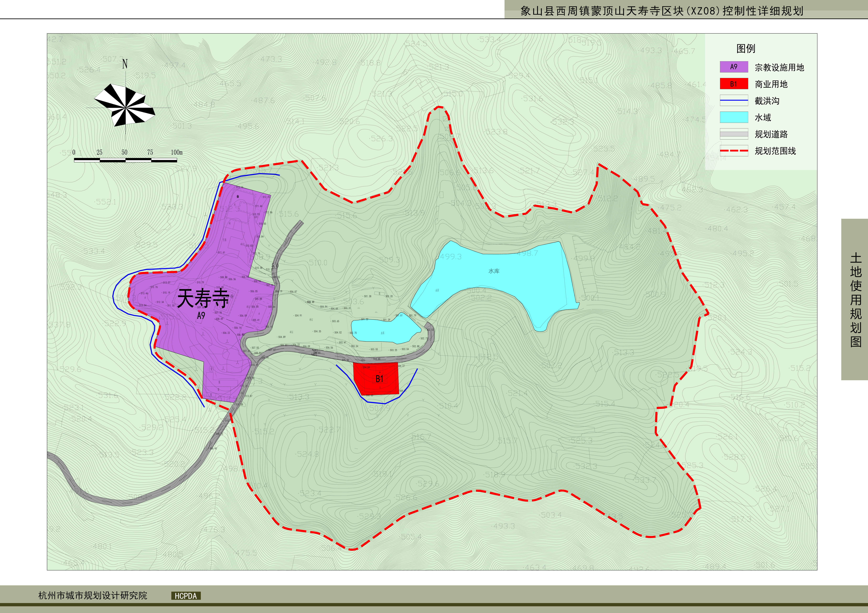Click the 100m scale bar label

point(177,152)
